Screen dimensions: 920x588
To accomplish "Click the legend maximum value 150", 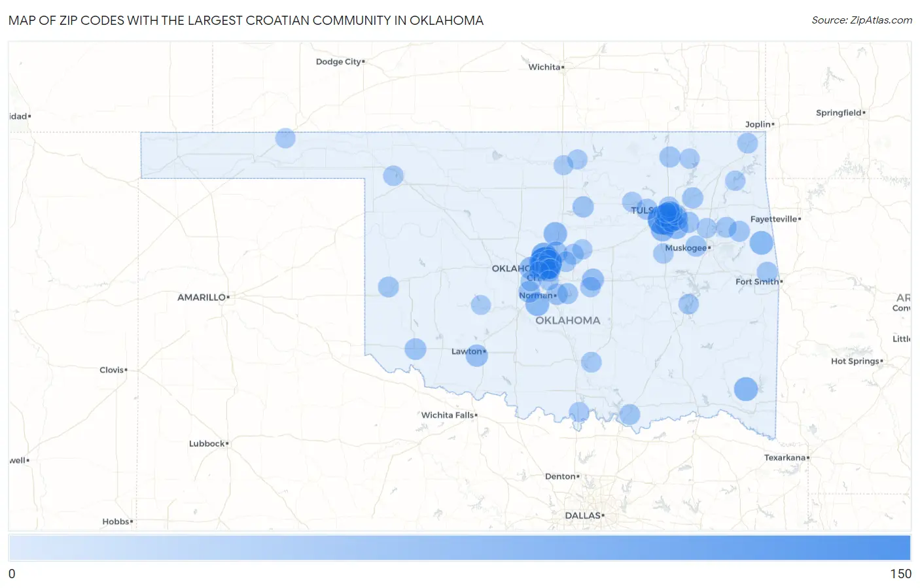I will (x=900, y=574).
